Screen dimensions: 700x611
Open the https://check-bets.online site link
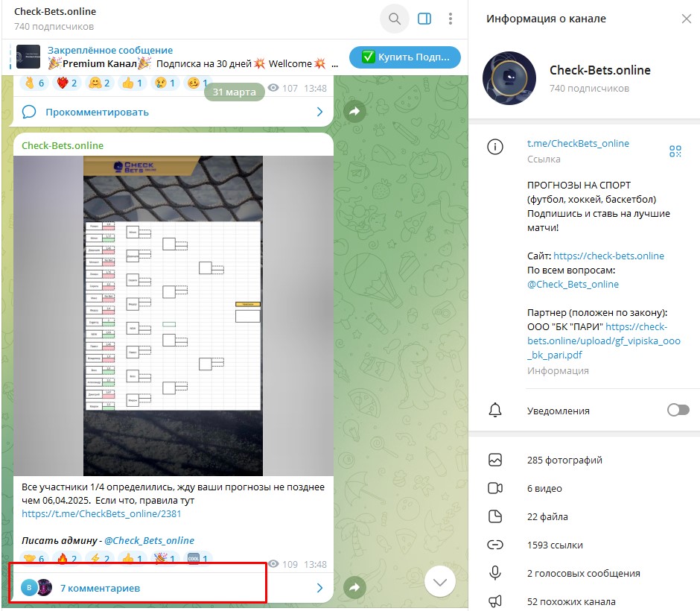click(608, 256)
